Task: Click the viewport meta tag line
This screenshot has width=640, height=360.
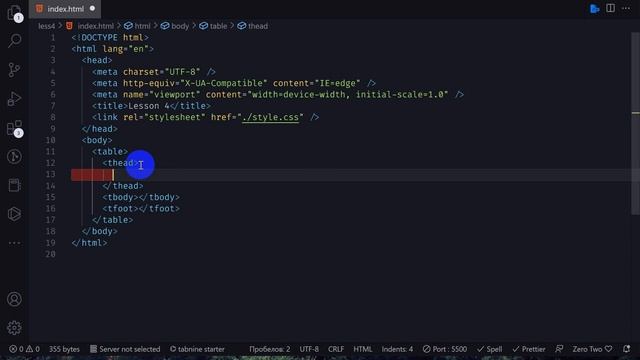Action: click(x=278, y=95)
